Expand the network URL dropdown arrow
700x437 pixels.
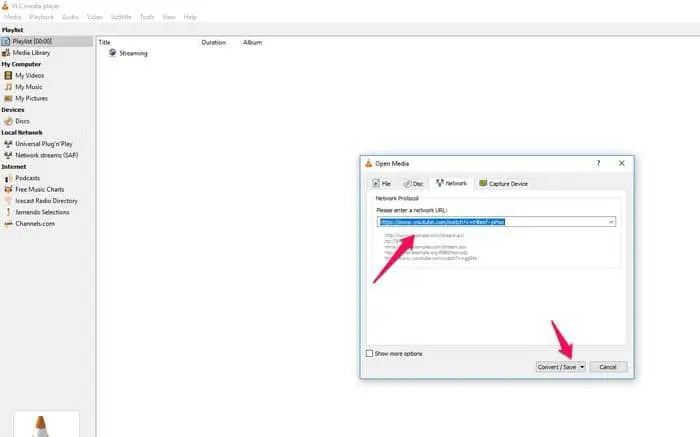click(x=610, y=222)
